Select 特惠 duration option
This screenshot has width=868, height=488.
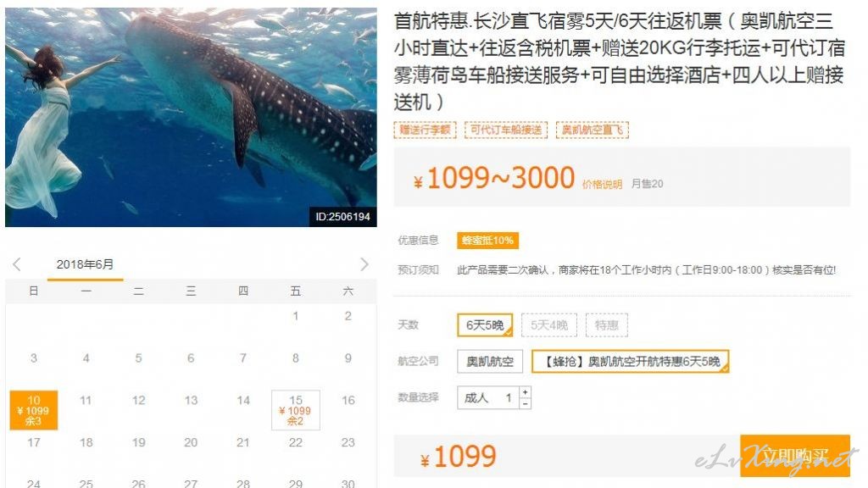coord(607,324)
